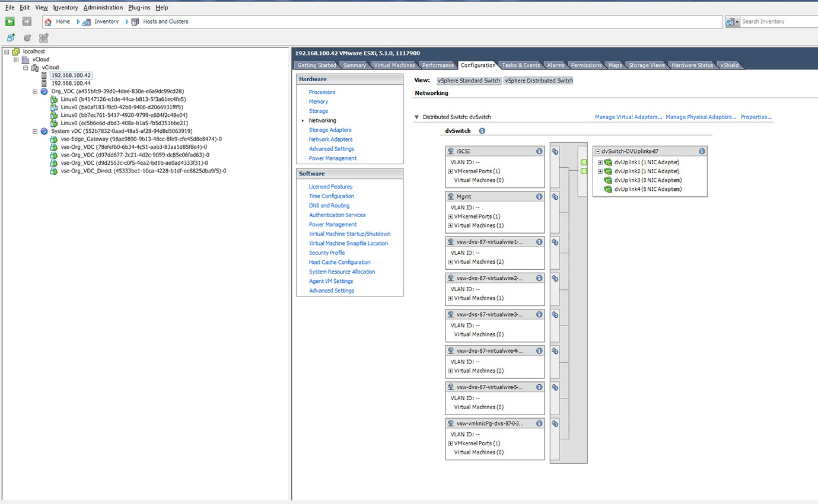The image size is (818, 504).
Task: Click the search type icon beside Search Inventory
Action: (730, 22)
